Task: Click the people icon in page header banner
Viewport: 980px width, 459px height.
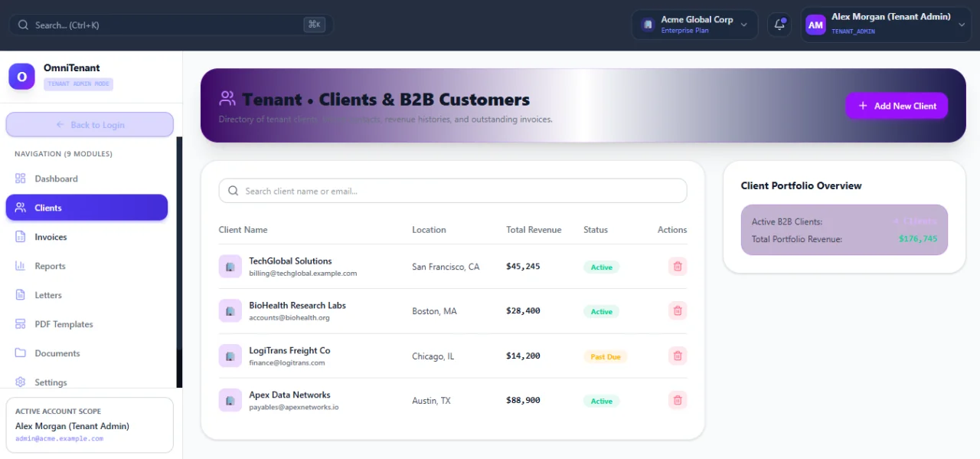Action: tap(227, 99)
